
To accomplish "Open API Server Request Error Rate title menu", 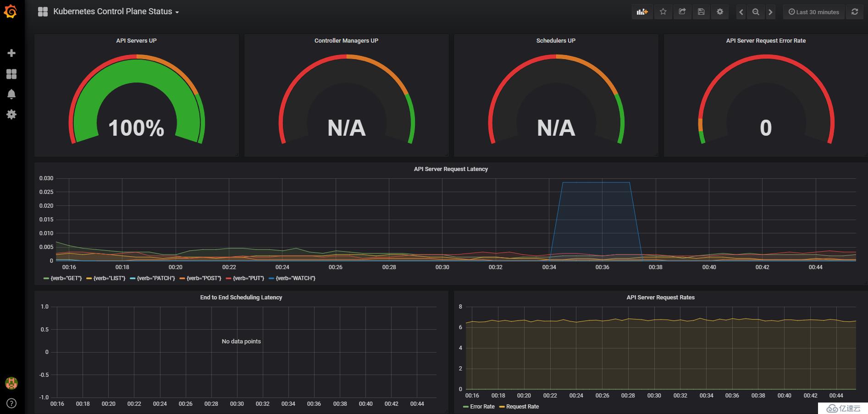I will pos(766,41).
